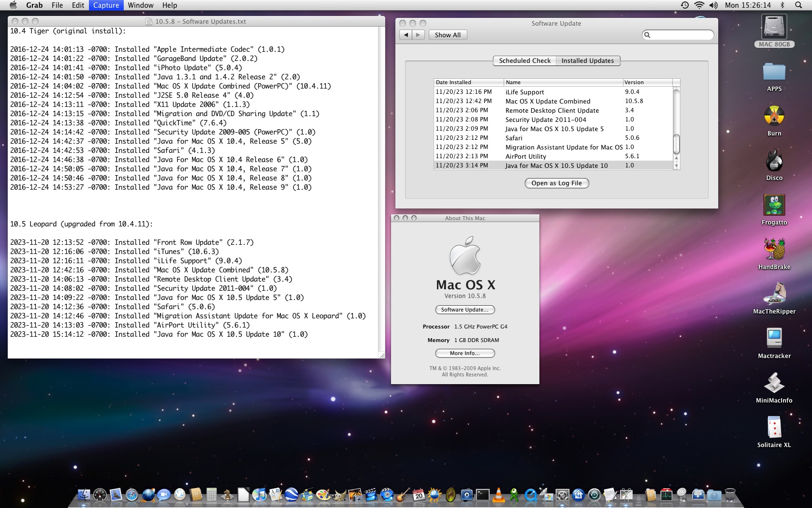Sort updates by Date Installed column
This screenshot has width=812, height=508.
click(469, 82)
